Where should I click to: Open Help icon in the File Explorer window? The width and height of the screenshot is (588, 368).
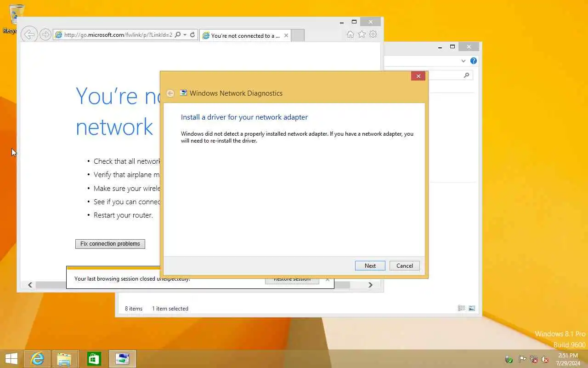pos(474,61)
